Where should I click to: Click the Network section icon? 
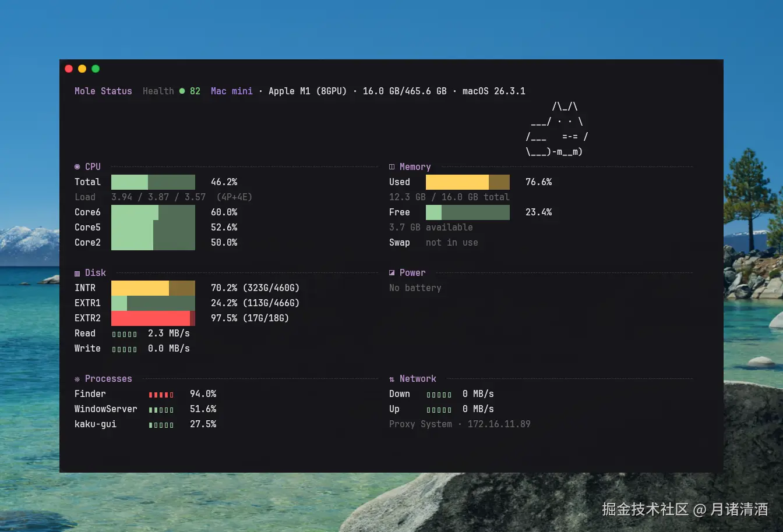point(392,379)
